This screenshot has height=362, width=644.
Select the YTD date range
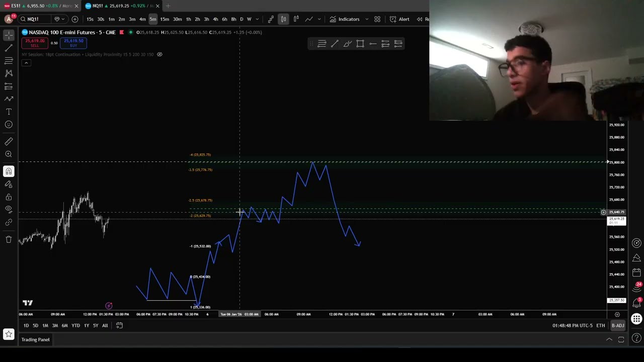(x=75, y=326)
